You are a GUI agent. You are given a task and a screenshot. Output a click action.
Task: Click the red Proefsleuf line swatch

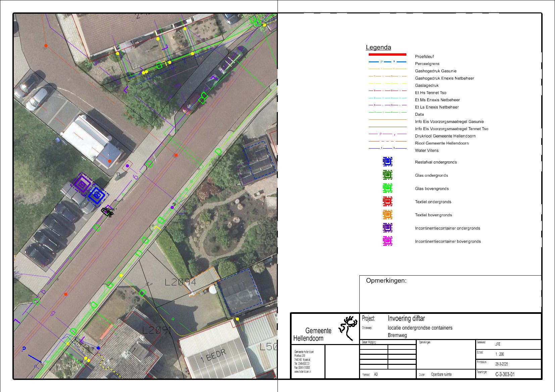tap(387, 54)
